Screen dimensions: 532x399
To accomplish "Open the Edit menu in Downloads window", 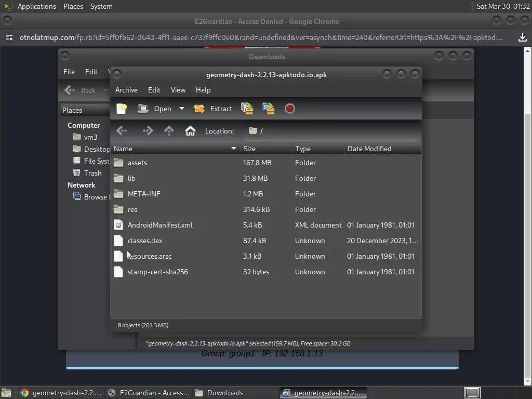I will [91, 72].
